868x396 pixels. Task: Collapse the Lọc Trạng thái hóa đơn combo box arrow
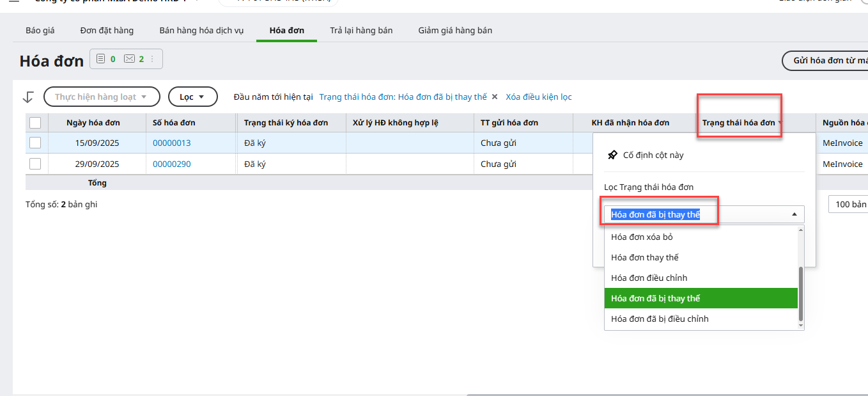click(794, 214)
